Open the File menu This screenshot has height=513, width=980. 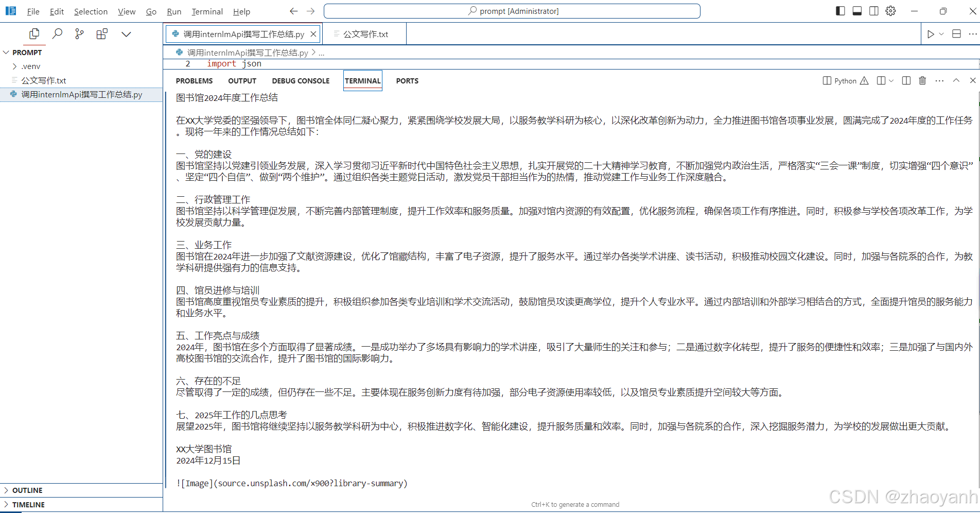click(x=33, y=11)
